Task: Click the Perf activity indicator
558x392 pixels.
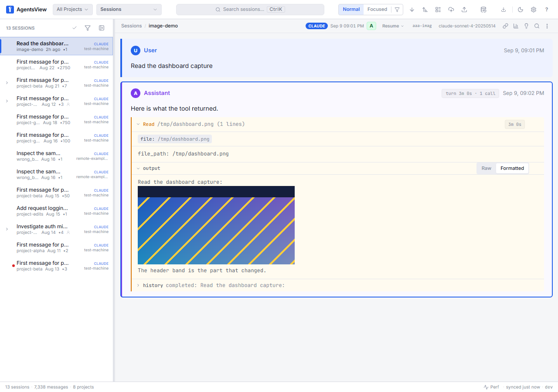Action: [x=491, y=387]
